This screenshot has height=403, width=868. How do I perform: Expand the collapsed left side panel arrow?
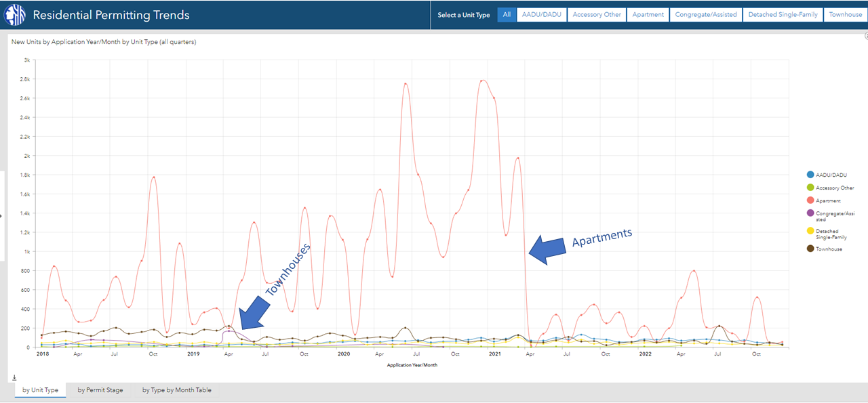(x=2, y=215)
